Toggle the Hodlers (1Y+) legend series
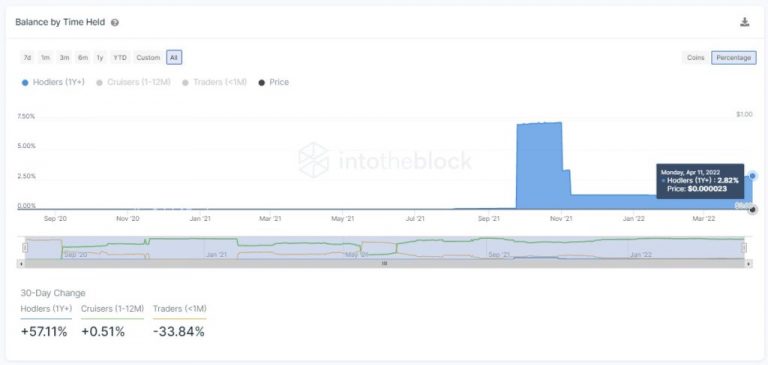 (x=53, y=82)
